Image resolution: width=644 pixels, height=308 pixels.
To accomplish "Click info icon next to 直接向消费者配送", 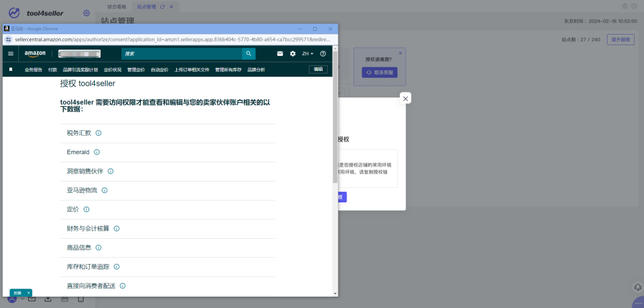I will click(123, 286).
